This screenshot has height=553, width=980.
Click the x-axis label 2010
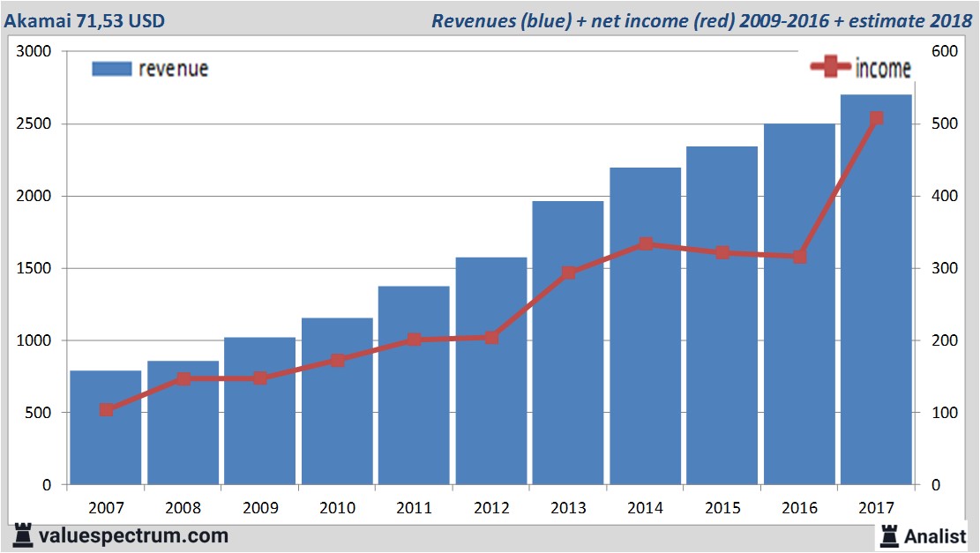pos(338,507)
